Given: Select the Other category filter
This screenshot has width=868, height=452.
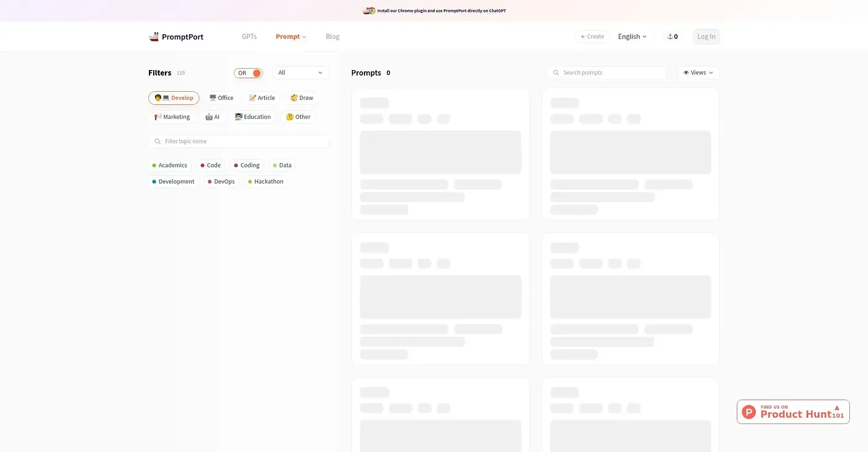Looking at the screenshot, I should [298, 117].
